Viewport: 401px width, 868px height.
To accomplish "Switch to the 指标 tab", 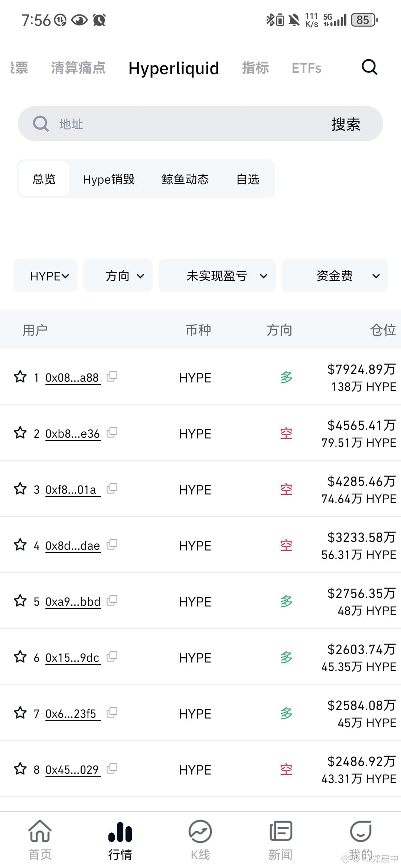I will [x=255, y=68].
